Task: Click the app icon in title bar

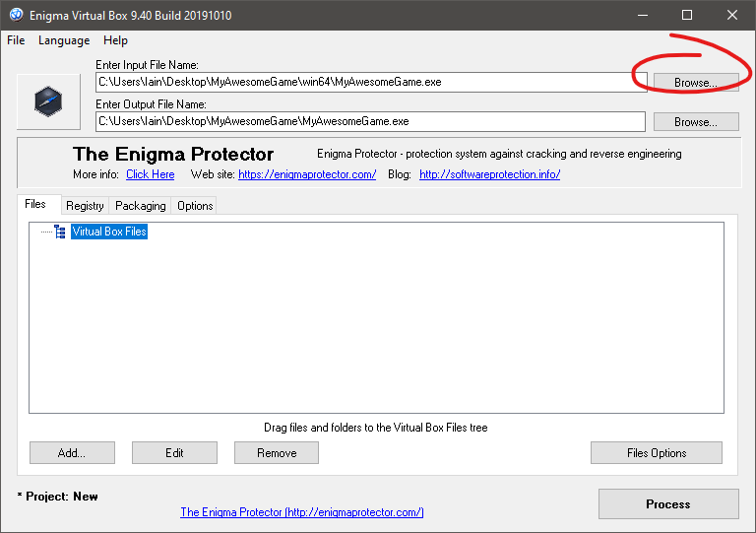Action: tap(16, 15)
